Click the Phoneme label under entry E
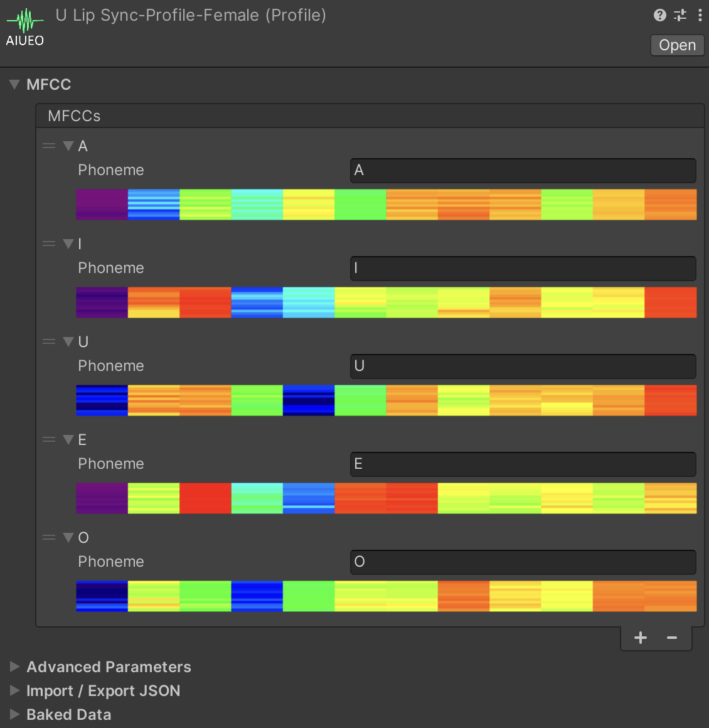 click(x=111, y=464)
